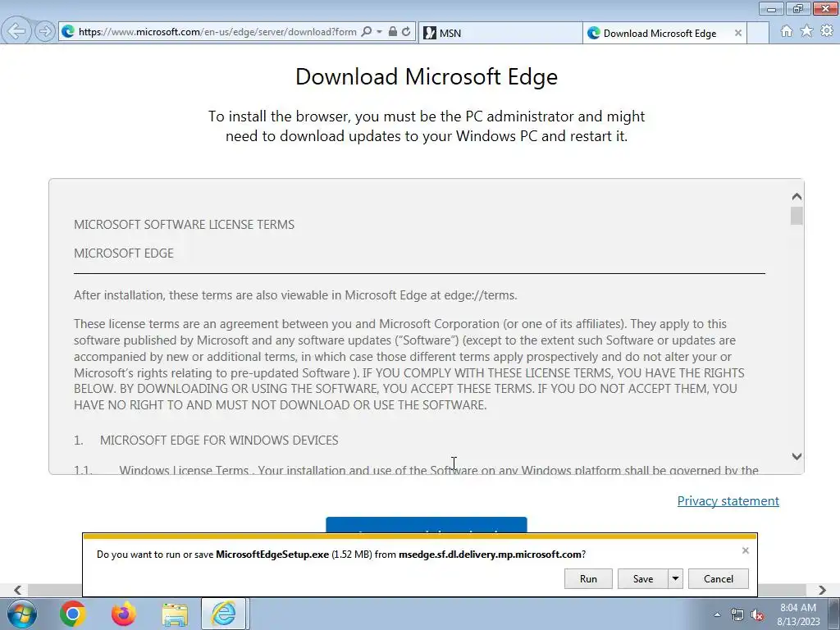The image size is (840, 630).
Task: Open Favorites with the star icon
Action: [806, 31]
